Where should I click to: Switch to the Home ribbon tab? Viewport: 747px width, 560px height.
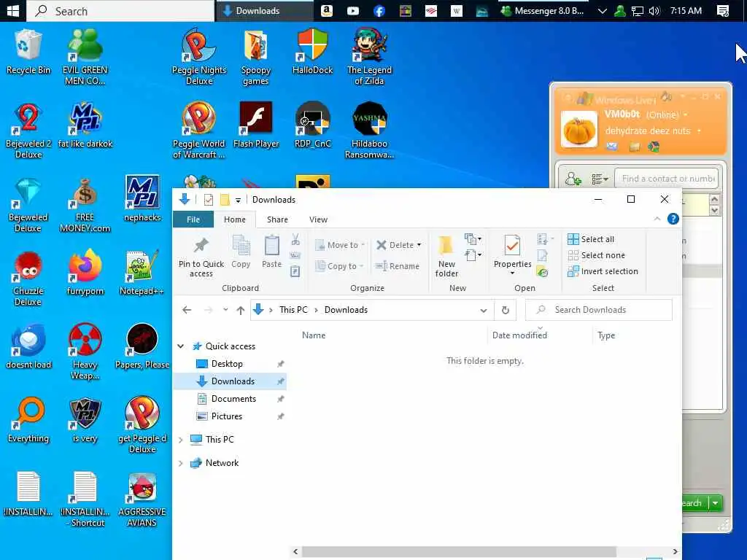tap(234, 219)
